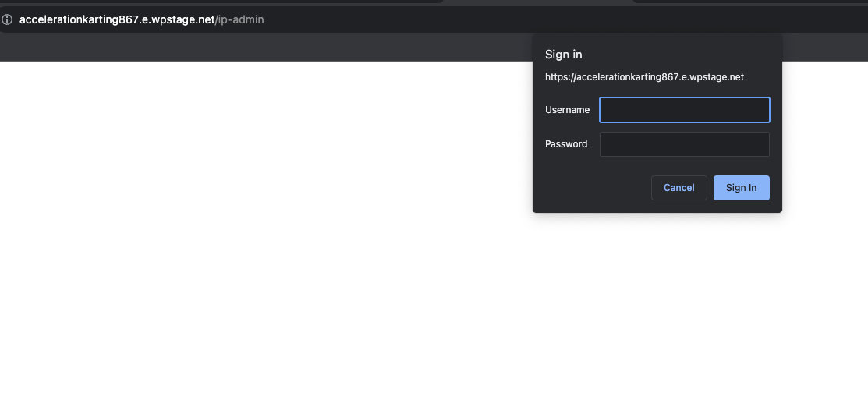The height and width of the screenshot is (393, 868).
Task: Click the accelerationkarting867.e.wpstage.net domain in address bar
Action: [117, 19]
